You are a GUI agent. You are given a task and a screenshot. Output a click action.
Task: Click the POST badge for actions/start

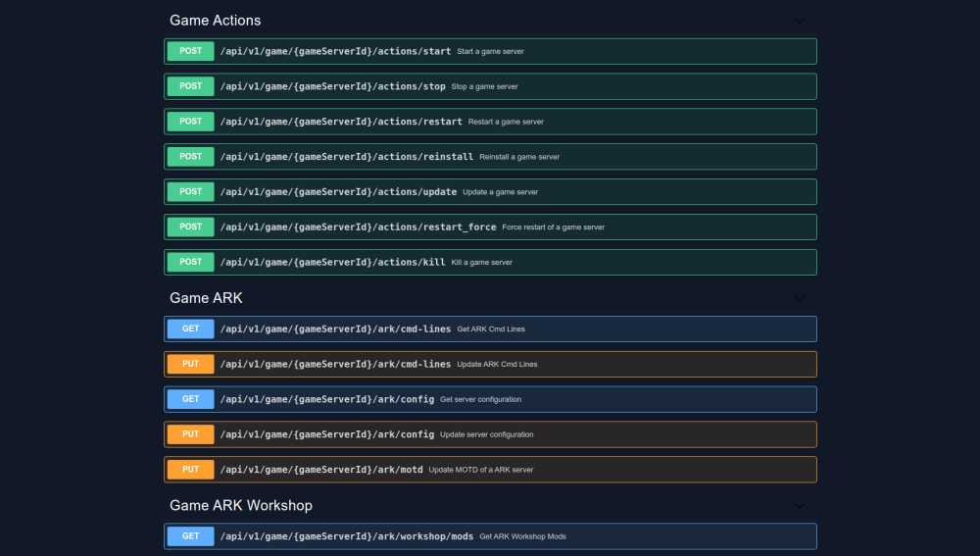(x=190, y=51)
